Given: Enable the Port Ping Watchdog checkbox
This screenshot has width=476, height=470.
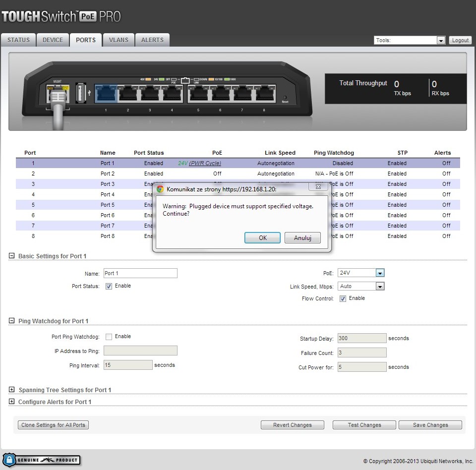Looking at the screenshot, I should (109, 337).
